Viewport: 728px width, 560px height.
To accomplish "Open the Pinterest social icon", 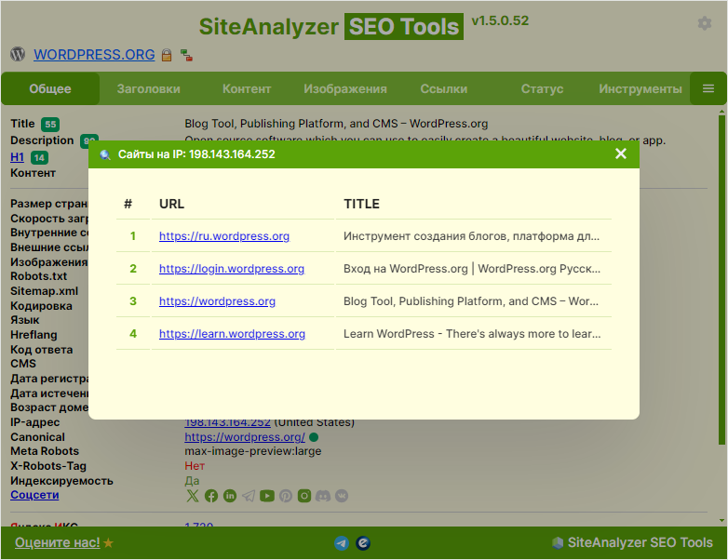I will click(x=286, y=496).
